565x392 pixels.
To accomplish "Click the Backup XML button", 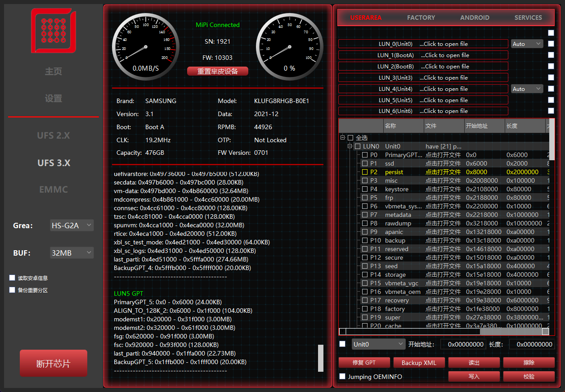I will [419, 363].
